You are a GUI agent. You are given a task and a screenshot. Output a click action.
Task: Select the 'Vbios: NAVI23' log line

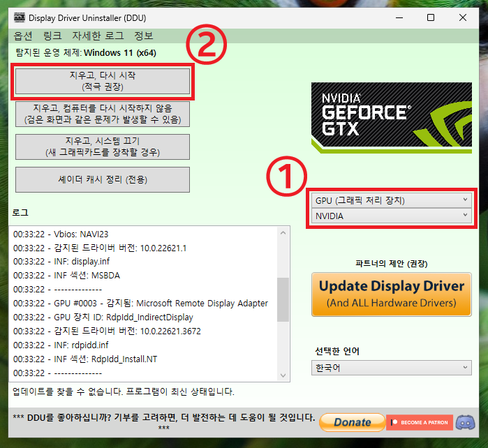click(x=61, y=234)
